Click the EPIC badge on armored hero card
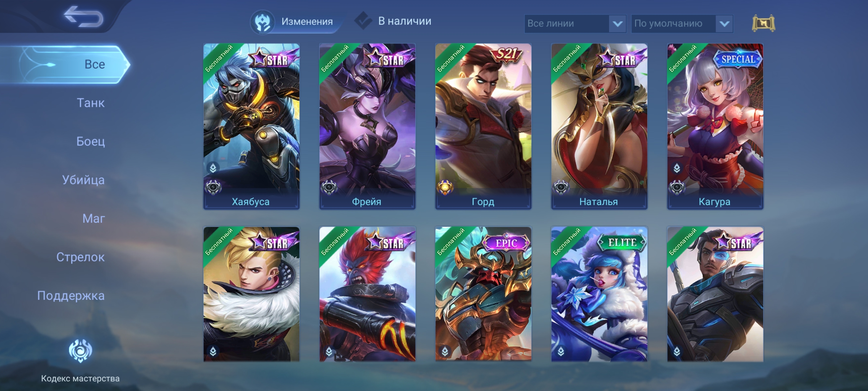This screenshot has width=868, height=391. (x=506, y=243)
